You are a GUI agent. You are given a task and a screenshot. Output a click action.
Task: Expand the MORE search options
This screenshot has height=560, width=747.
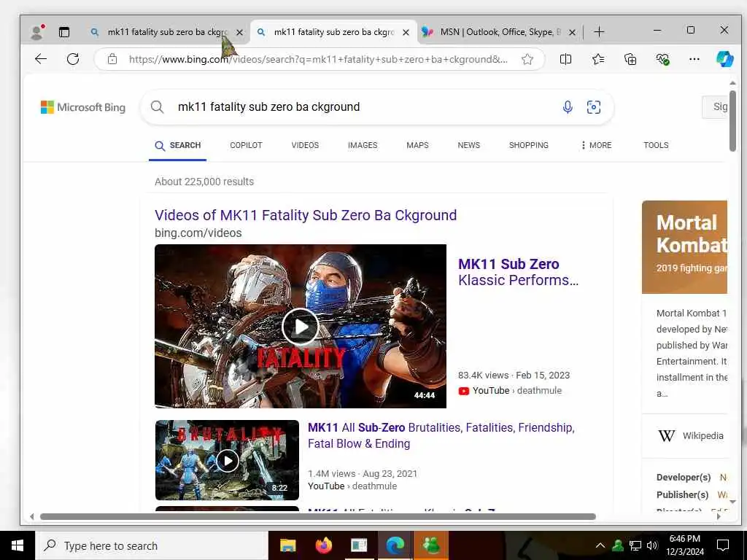click(x=596, y=145)
